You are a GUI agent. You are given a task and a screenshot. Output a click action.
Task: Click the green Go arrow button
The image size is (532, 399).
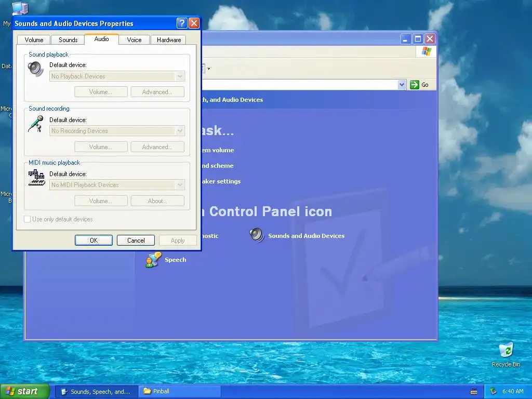click(x=414, y=85)
